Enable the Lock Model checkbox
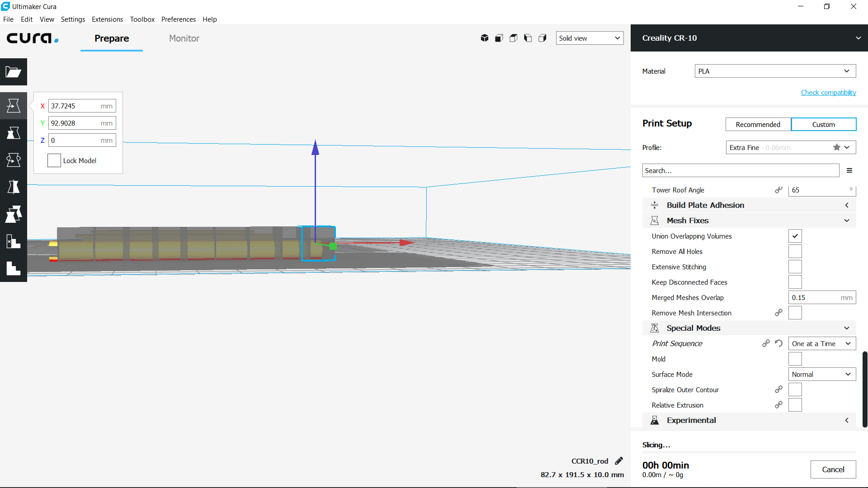The height and width of the screenshot is (488, 868). click(x=54, y=160)
